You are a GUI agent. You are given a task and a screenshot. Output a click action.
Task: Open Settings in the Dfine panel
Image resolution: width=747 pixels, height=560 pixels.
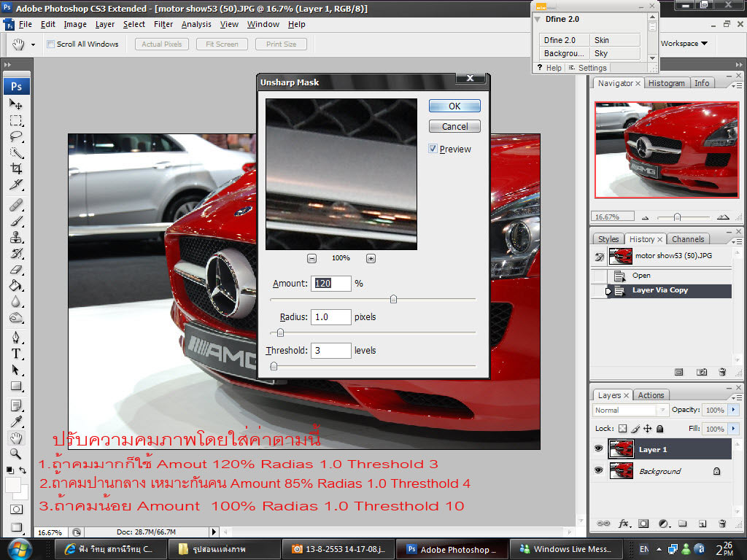588,68
